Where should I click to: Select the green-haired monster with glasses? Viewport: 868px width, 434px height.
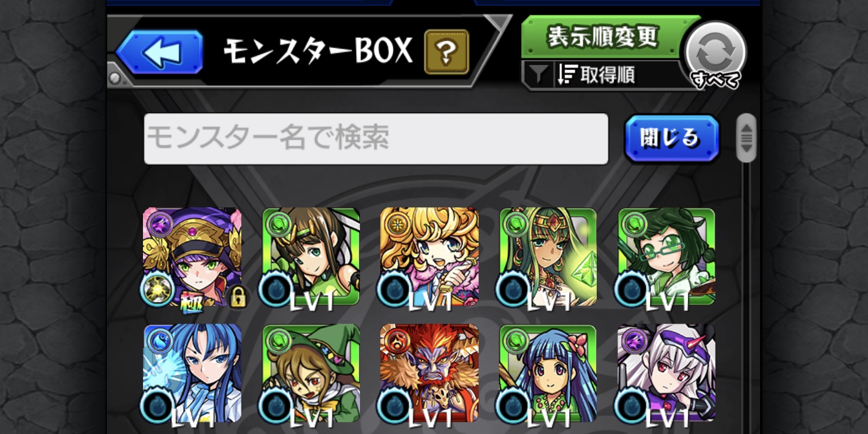667,257
